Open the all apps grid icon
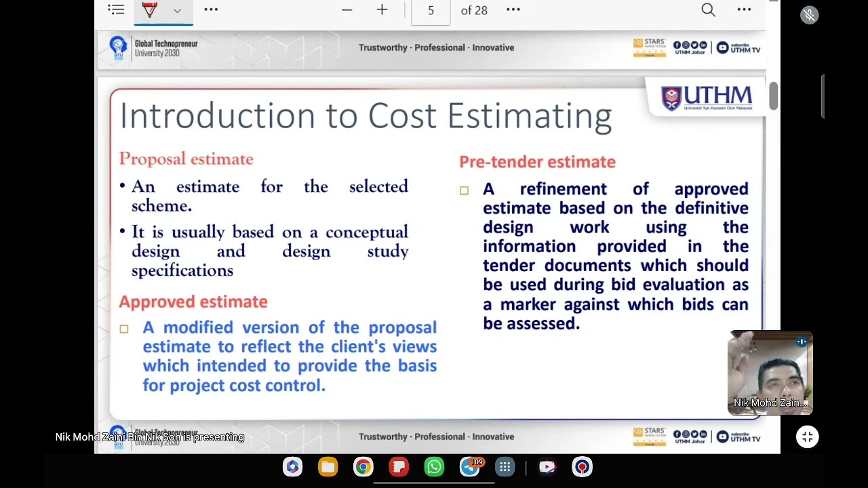868x488 pixels. (505, 467)
